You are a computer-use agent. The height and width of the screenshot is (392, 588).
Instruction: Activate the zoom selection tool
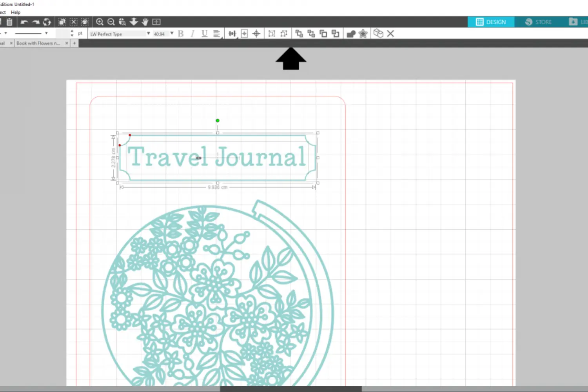tap(122, 22)
